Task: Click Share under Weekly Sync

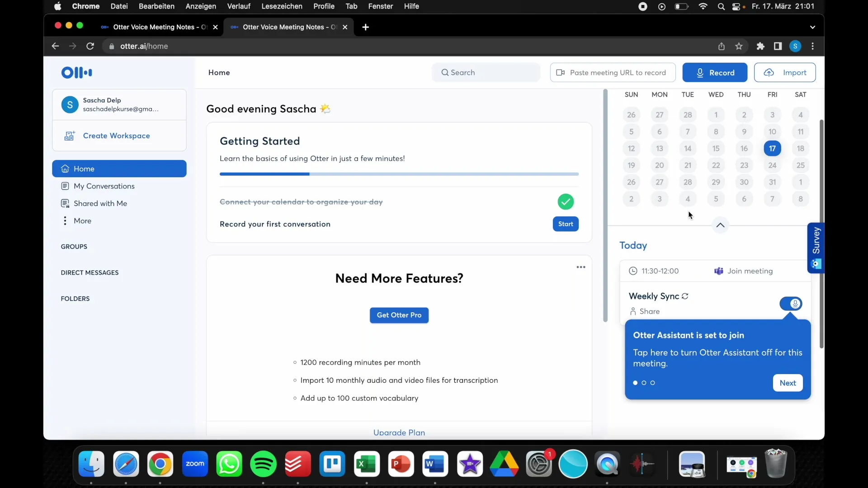Action: click(645, 311)
